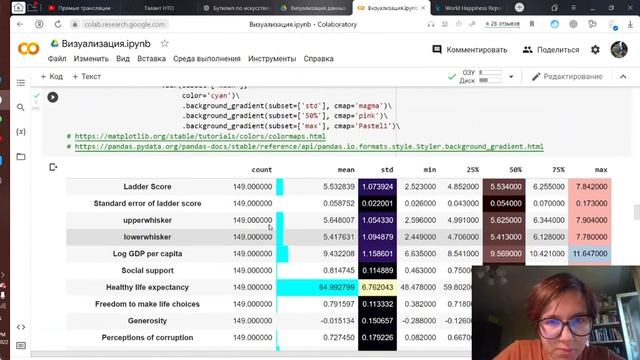Click the colab.research.google.com address bar
This screenshot has height=360, width=640.
(125, 24)
